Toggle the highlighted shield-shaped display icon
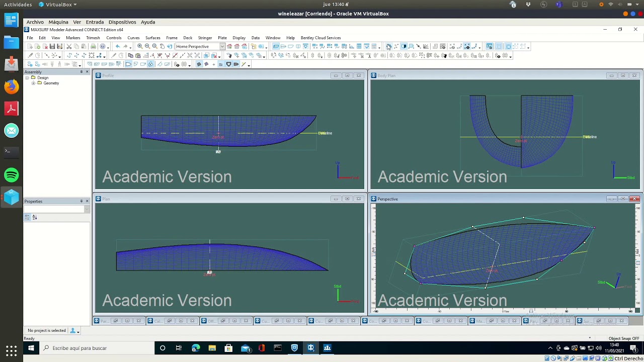Screen dimensions: 644x362 point(229,64)
